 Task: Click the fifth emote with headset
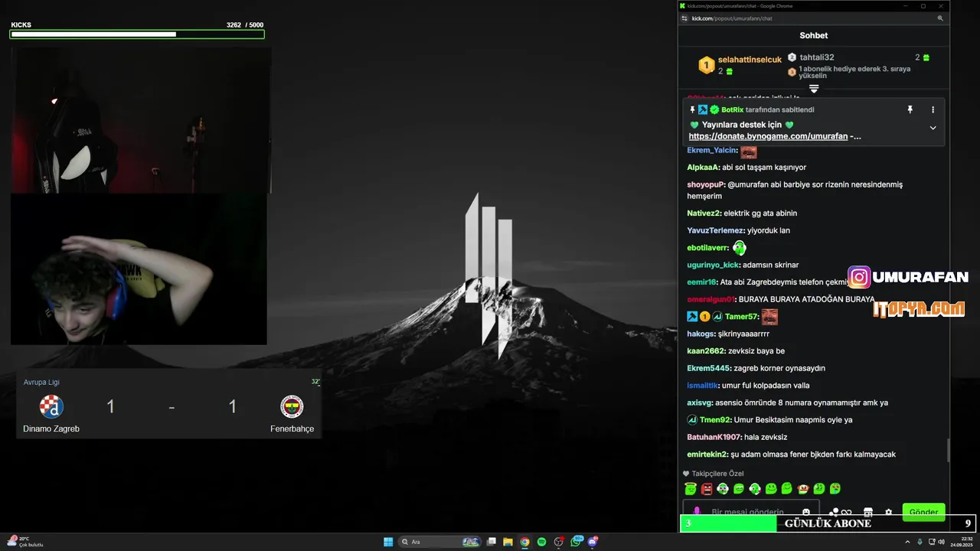[755, 488]
